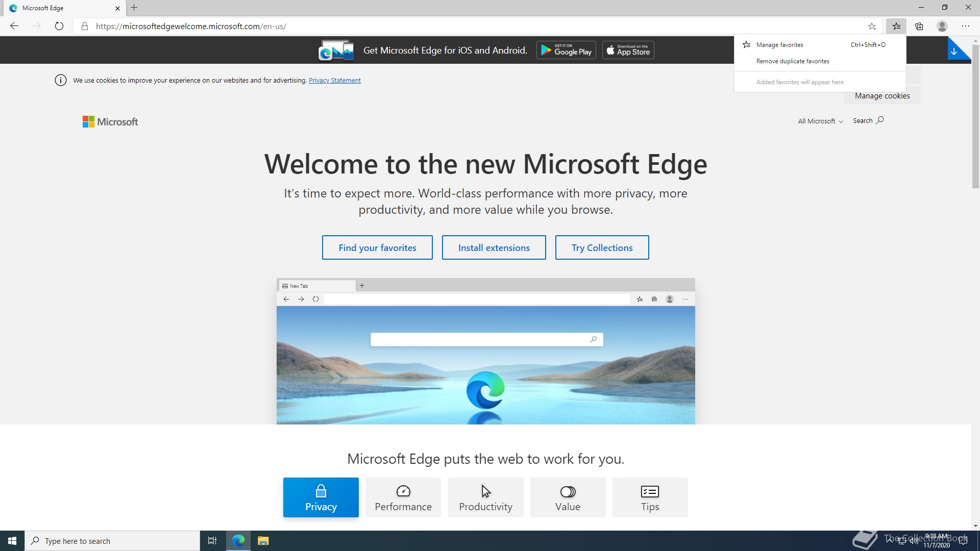This screenshot has height=551, width=980.
Task: Click Try Collections button
Action: click(602, 247)
